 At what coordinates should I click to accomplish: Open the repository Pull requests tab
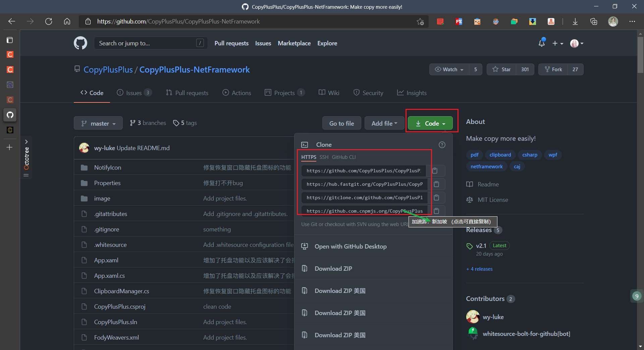[x=187, y=93]
